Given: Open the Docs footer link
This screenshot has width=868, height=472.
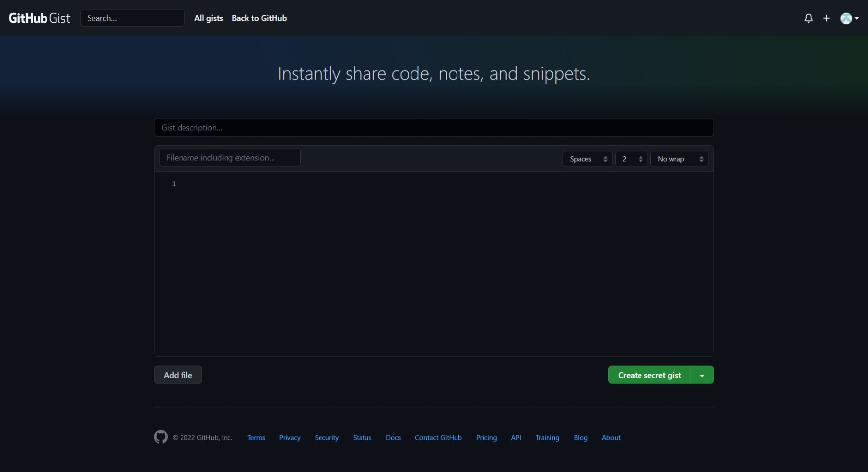Looking at the screenshot, I should tap(393, 438).
